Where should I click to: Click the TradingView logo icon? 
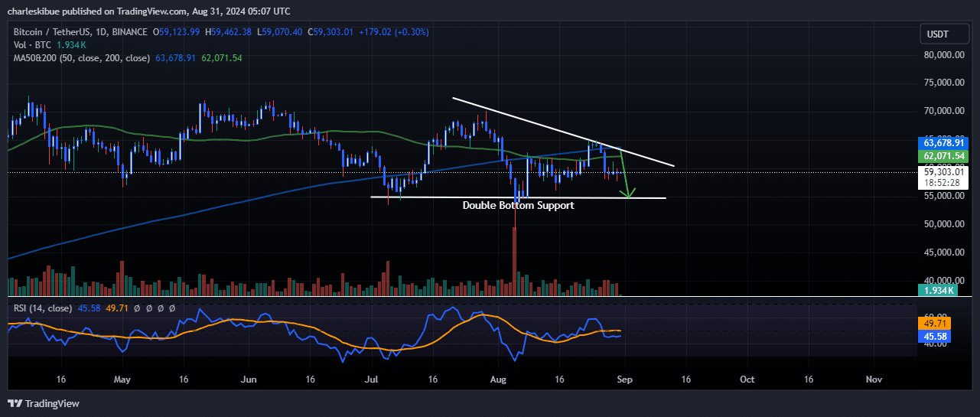pyautogui.click(x=15, y=403)
